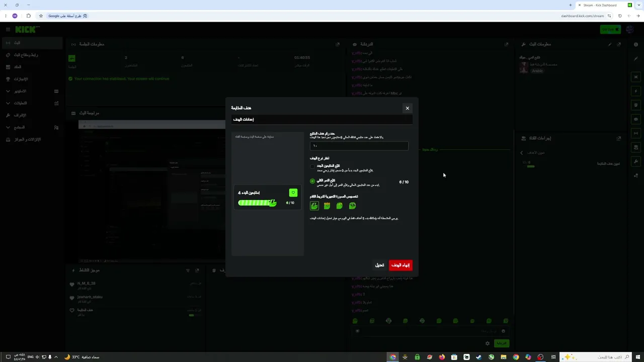Viewport: 644px width, 362px height.
Task: Click the wrench icon in right rail
Action: pos(636,161)
